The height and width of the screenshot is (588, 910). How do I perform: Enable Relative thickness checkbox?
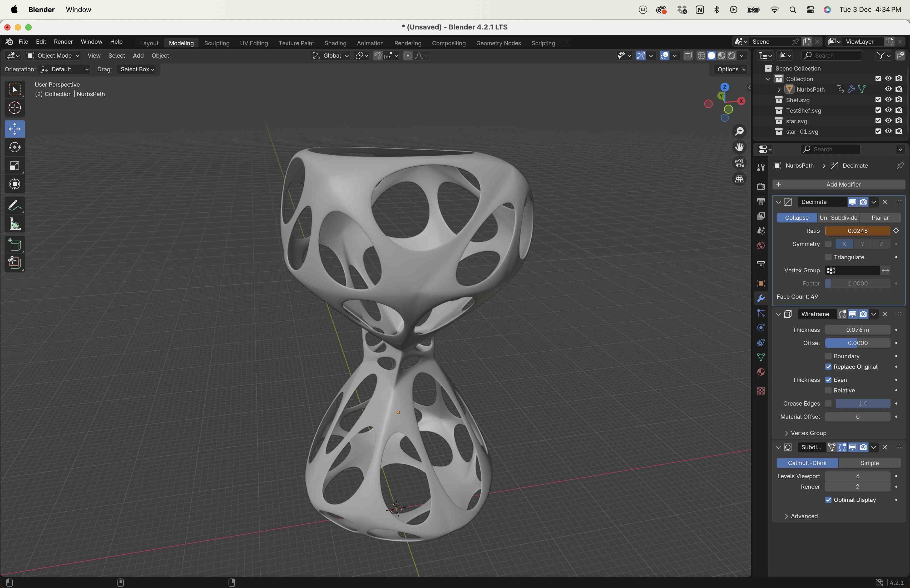pyautogui.click(x=828, y=391)
